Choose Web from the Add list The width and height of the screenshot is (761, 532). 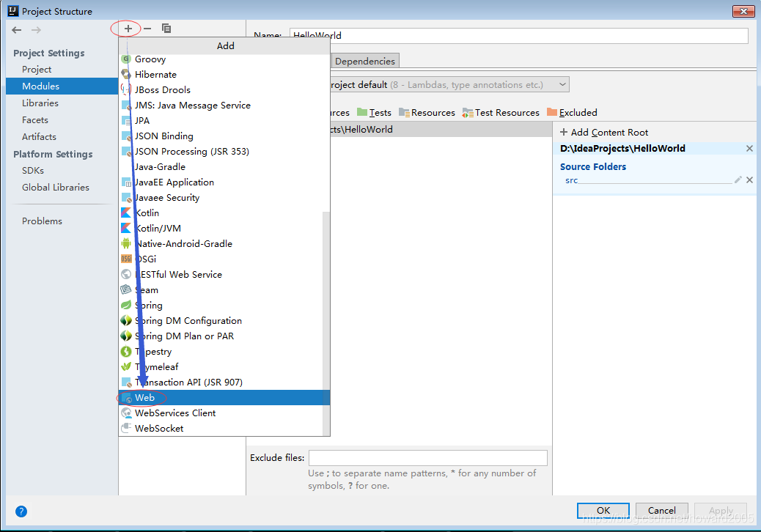[224, 398]
